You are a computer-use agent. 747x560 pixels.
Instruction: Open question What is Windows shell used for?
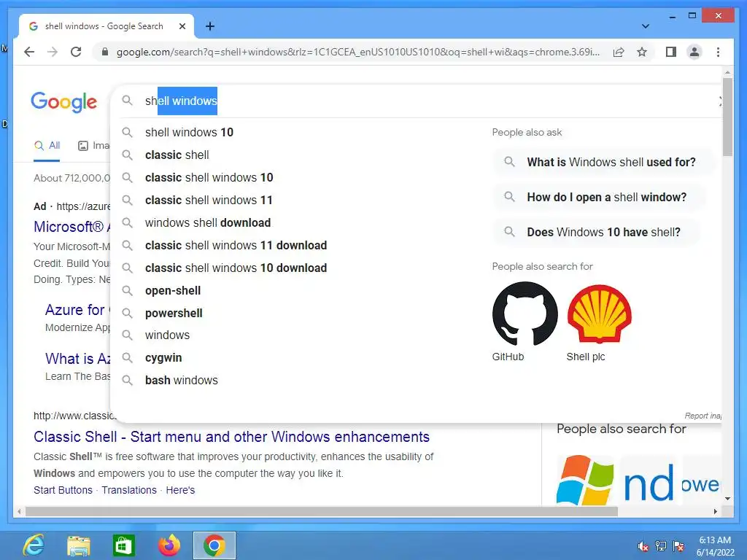coord(603,162)
